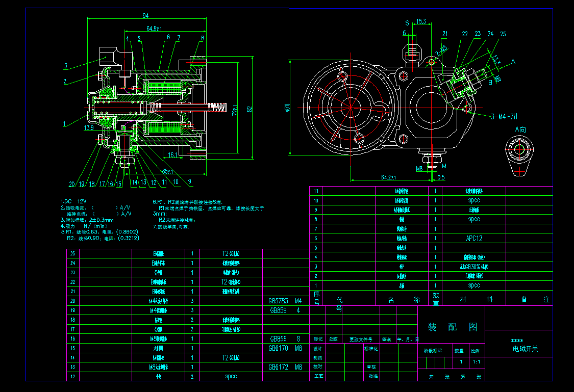
Task: Click GB6172 in parts list row 13
Action: 278,367
